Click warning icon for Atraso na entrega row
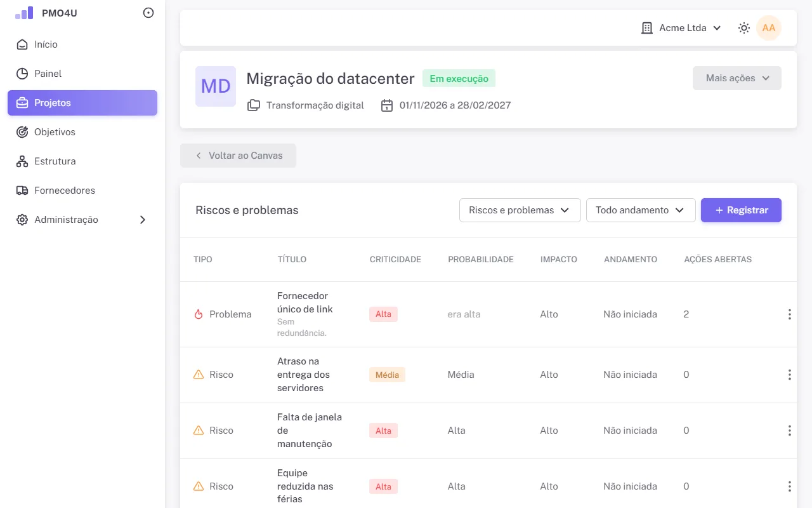Image resolution: width=812 pixels, height=508 pixels. 199,375
